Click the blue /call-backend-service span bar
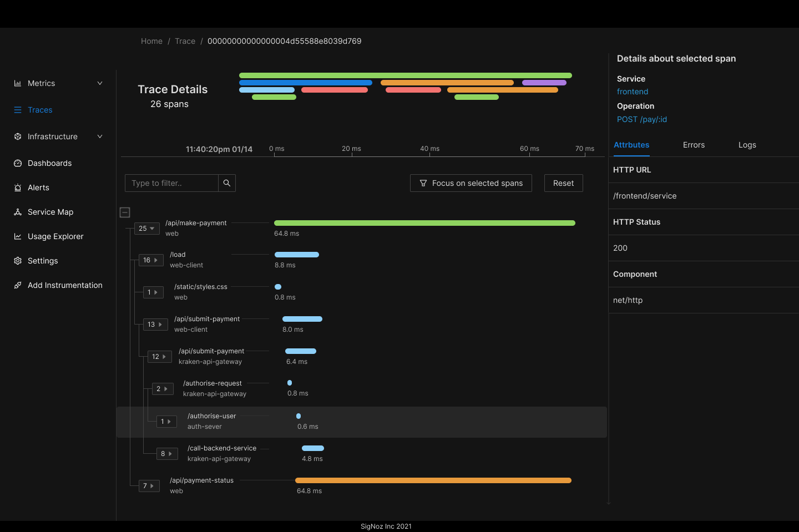This screenshot has width=799, height=532. [313, 448]
